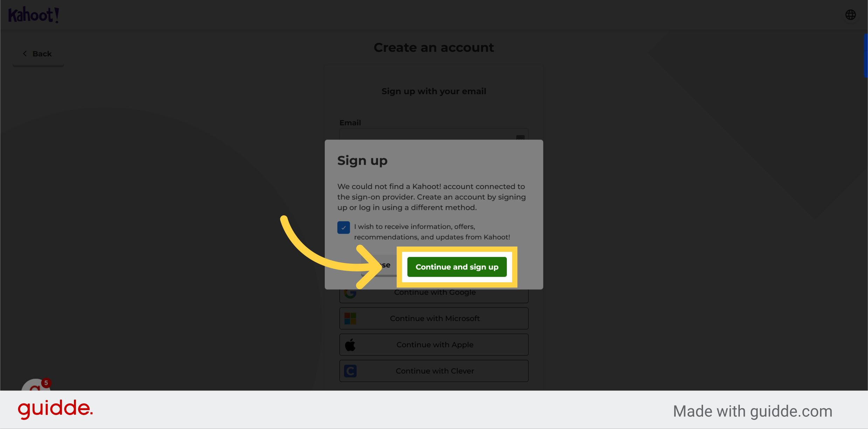This screenshot has height=429, width=868.
Task: Click the globe/language icon
Action: [850, 14]
